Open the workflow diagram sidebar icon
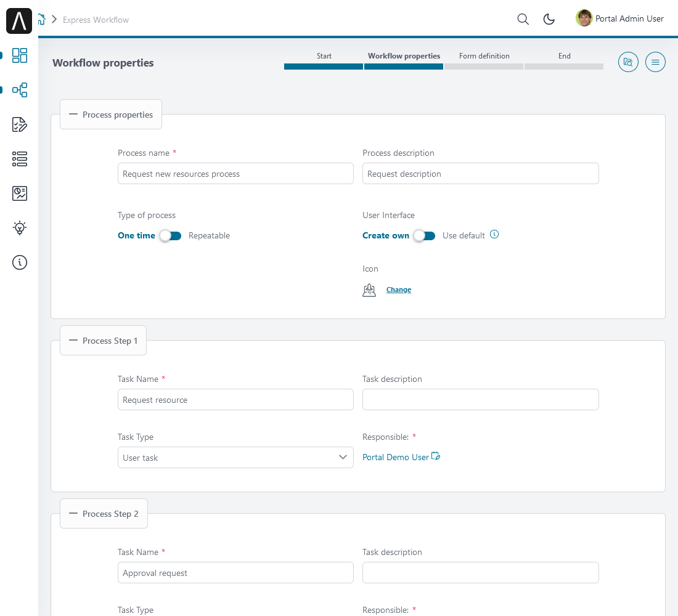Image resolution: width=678 pixels, height=616 pixels. [20, 90]
